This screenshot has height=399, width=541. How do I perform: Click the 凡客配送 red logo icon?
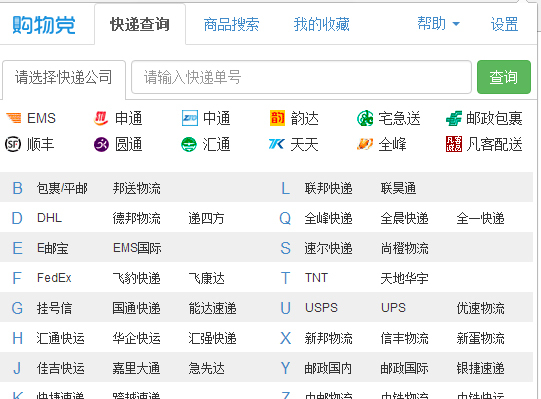453,144
